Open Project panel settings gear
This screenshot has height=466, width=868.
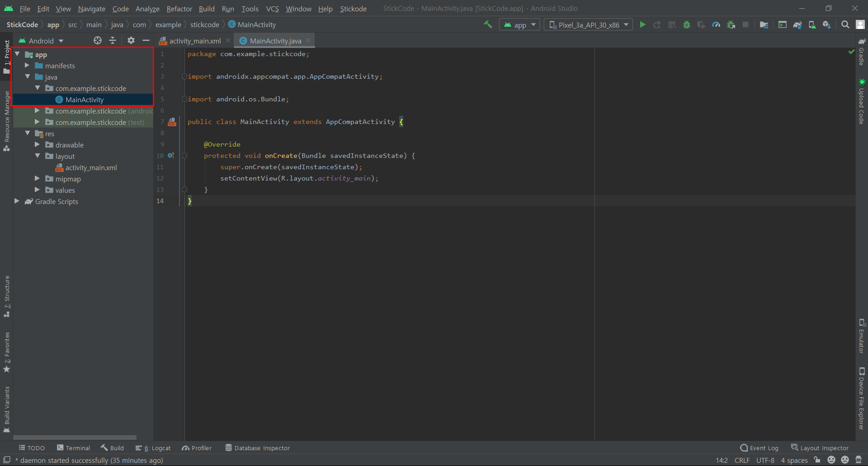tap(131, 40)
